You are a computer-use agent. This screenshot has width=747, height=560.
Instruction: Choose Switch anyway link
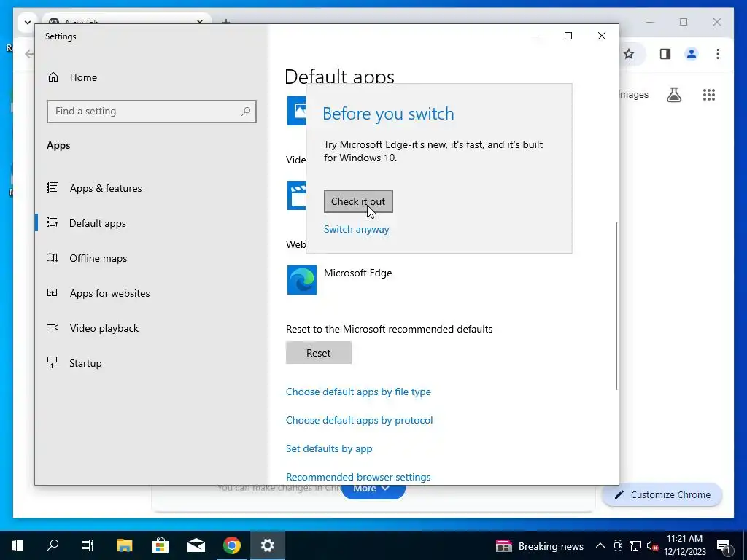[x=356, y=229]
